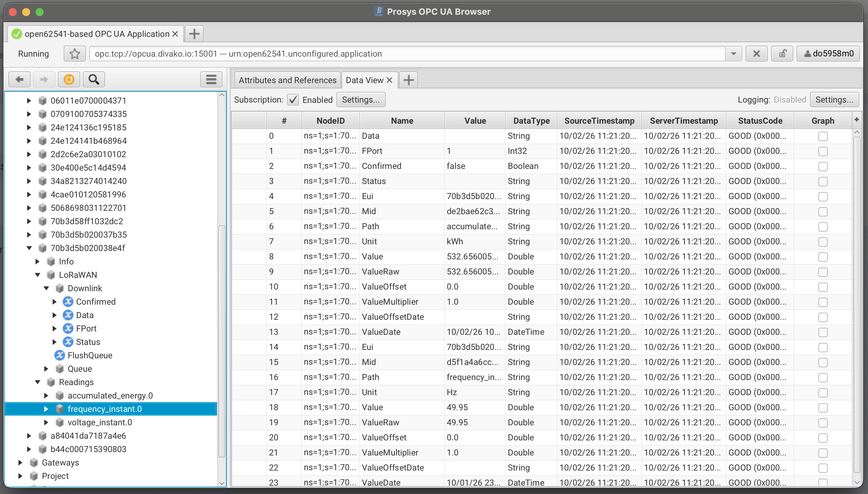Click the forward navigation arrow icon
The width and height of the screenshot is (868, 494).
[44, 79]
